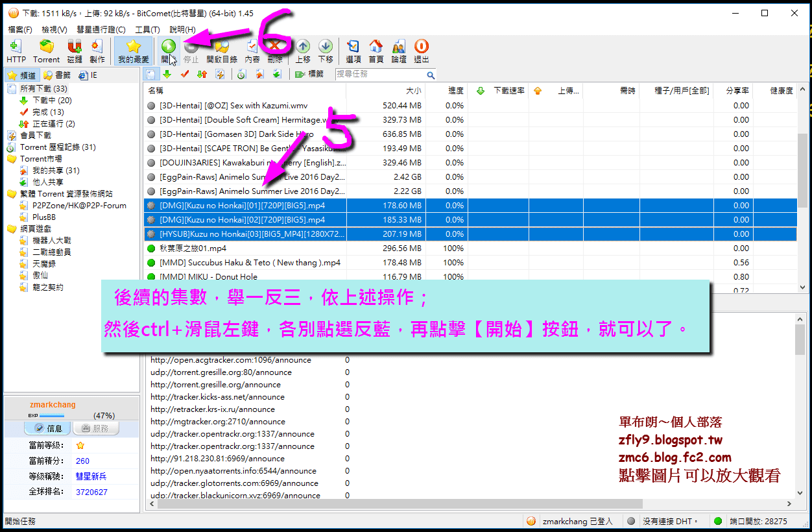Image resolution: width=812 pixels, height=532 pixels.
Task: Open P2PZone/HK@P2P-Forum entry
Action: 79,206
